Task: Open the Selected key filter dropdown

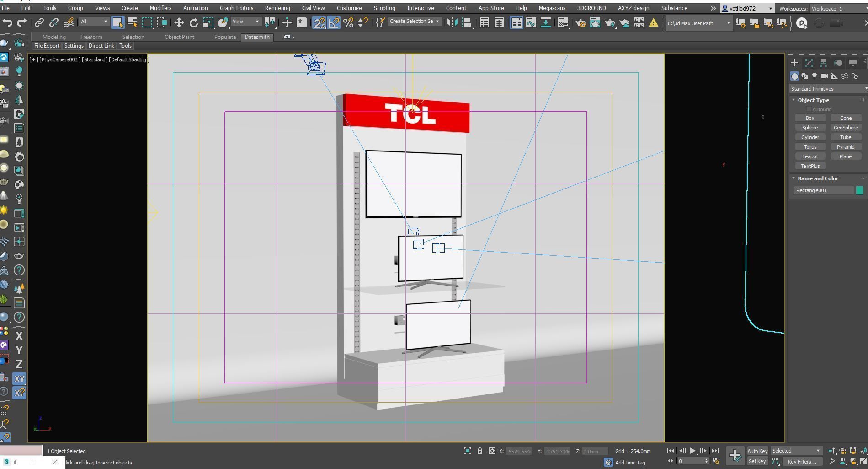Action: pyautogui.click(x=796, y=451)
